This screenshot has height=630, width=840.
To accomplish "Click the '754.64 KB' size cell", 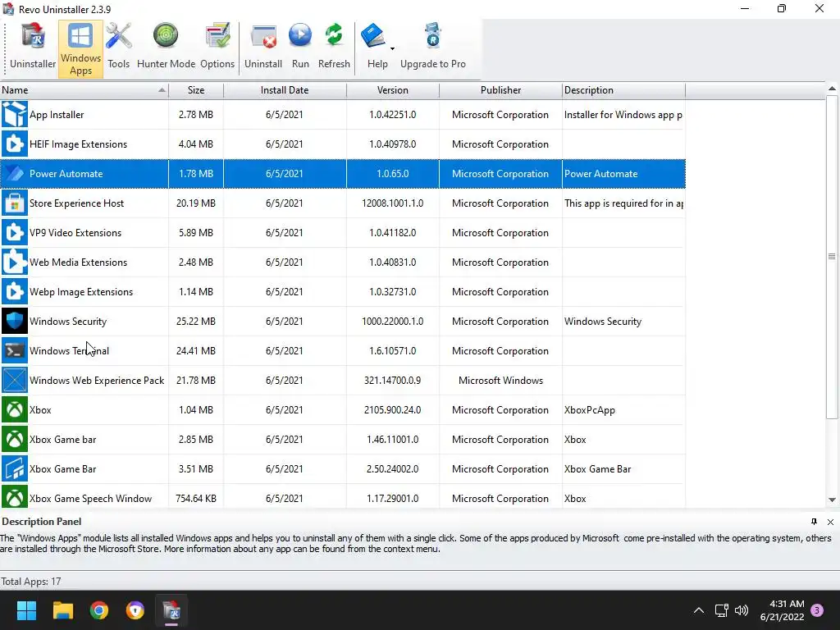I will click(x=196, y=498).
